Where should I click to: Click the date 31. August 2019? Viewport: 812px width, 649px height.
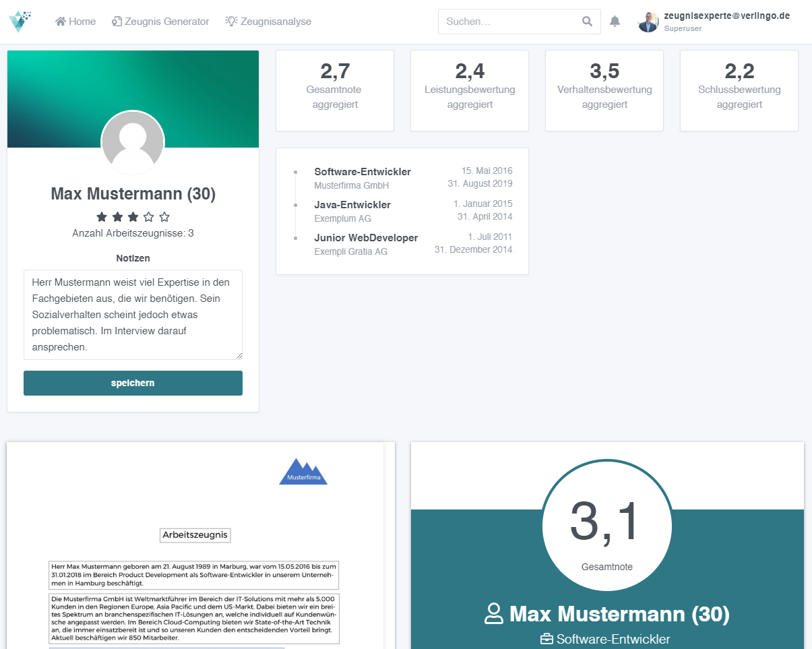[480, 183]
